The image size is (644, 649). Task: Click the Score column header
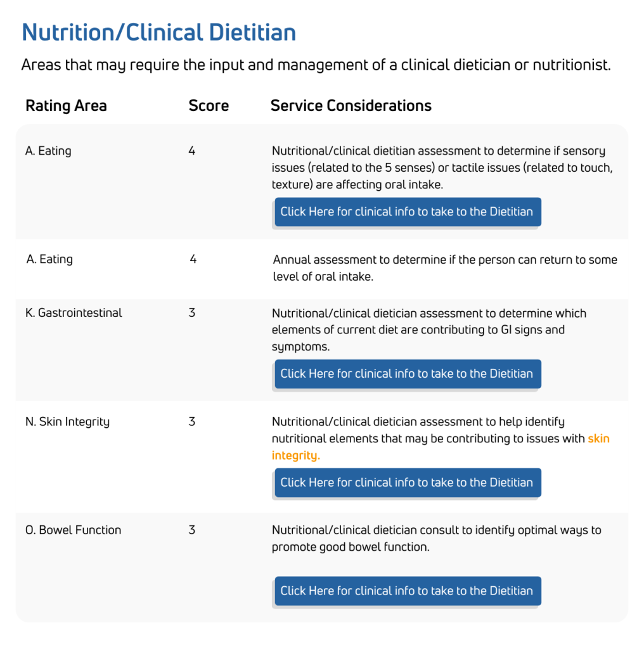click(x=209, y=106)
